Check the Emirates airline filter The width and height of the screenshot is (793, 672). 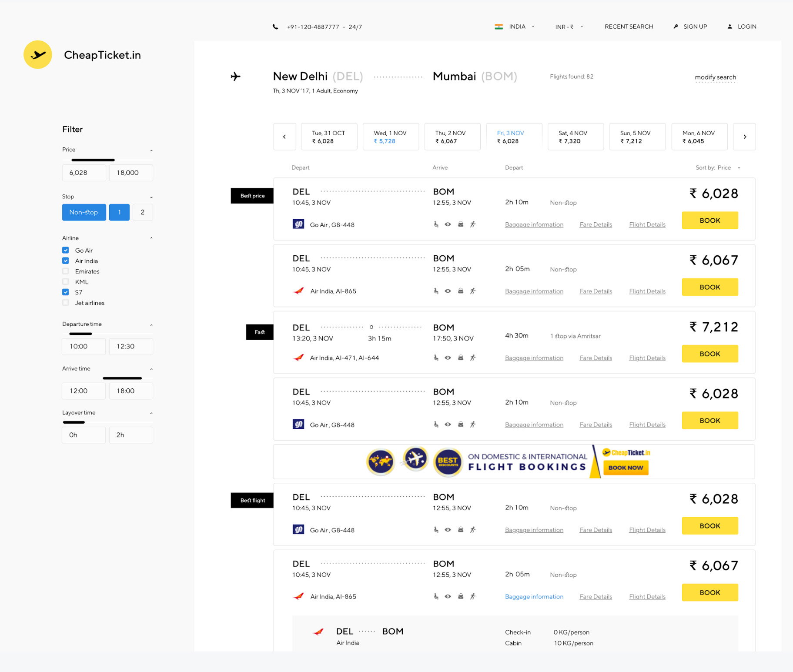click(x=66, y=271)
